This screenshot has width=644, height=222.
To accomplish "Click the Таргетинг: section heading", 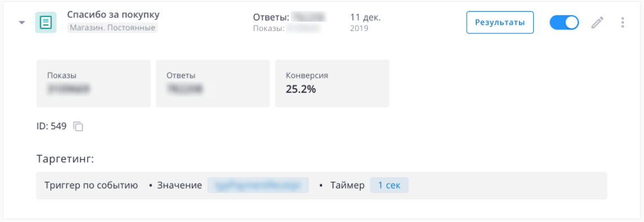I will (x=66, y=159).
